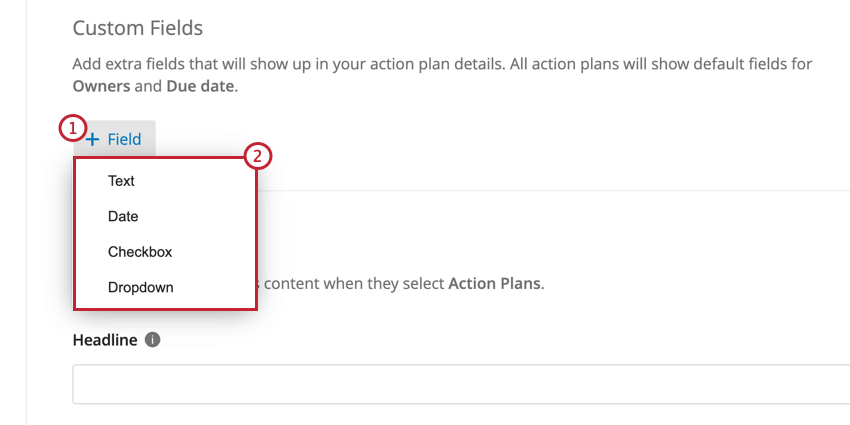Screen dimensions: 850x425
Task: Focus the Headline text input box
Action: [460, 384]
